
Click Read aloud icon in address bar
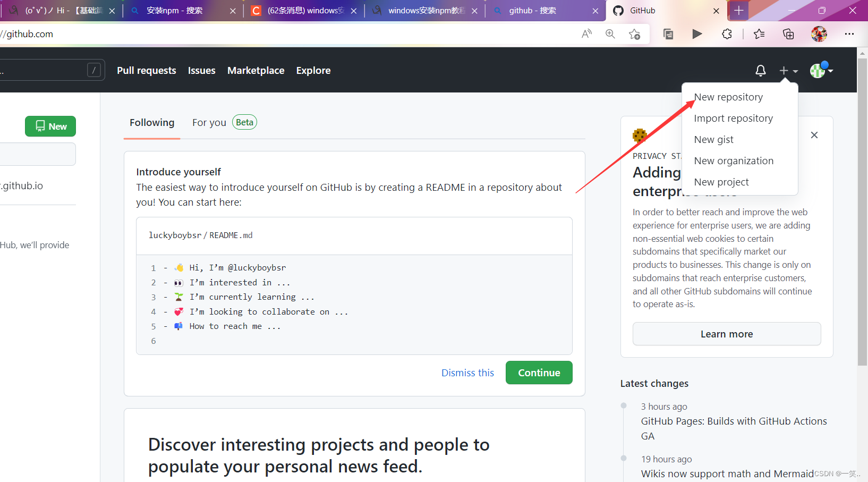tap(586, 34)
